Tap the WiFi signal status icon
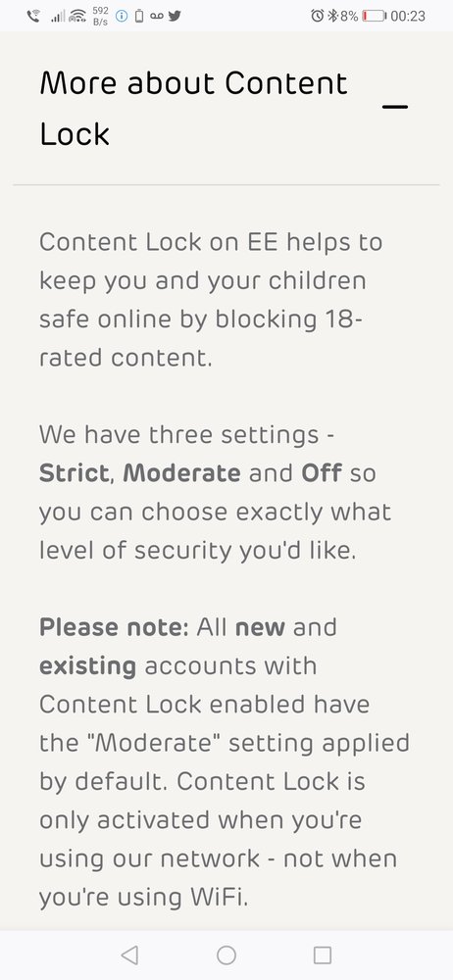 click(77, 16)
